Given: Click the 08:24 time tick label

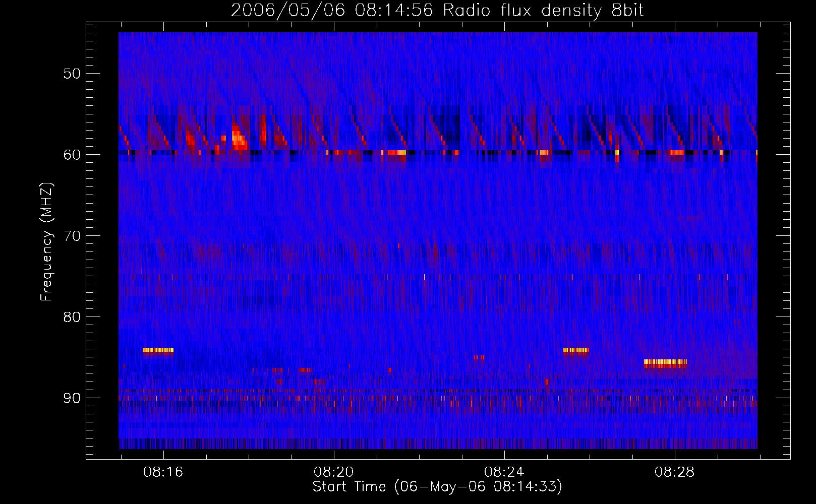Looking at the screenshot, I should point(504,472).
